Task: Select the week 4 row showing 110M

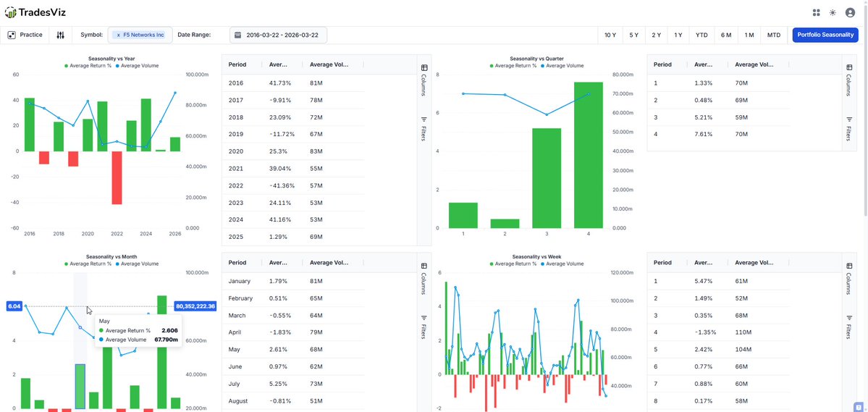Action: (x=719, y=332)
